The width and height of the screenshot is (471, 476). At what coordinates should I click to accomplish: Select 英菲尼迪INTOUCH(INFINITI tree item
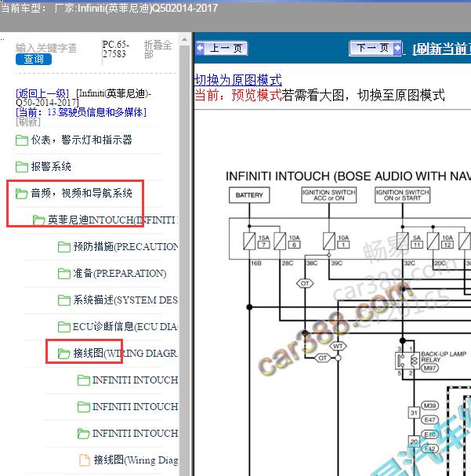[x=113, y=220]
